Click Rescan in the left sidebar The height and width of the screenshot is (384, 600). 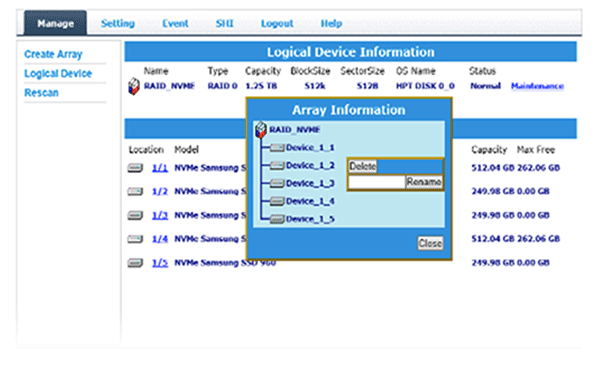coord(41,93)
